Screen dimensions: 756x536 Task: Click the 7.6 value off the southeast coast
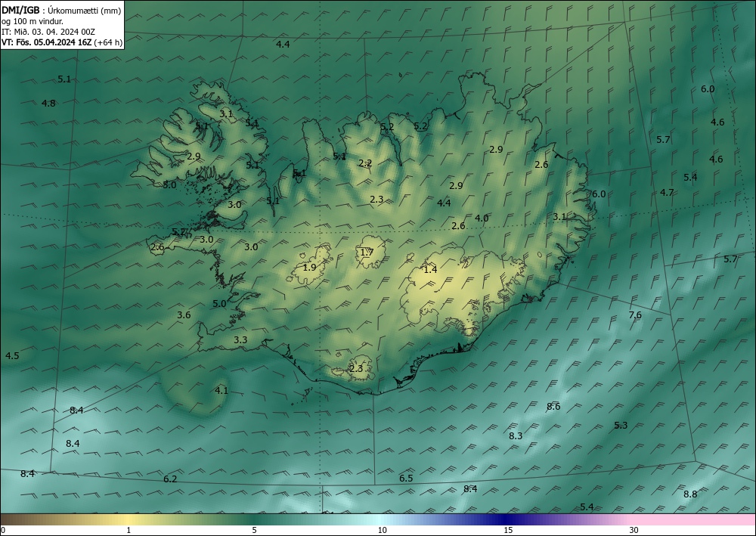coord(635,315)
